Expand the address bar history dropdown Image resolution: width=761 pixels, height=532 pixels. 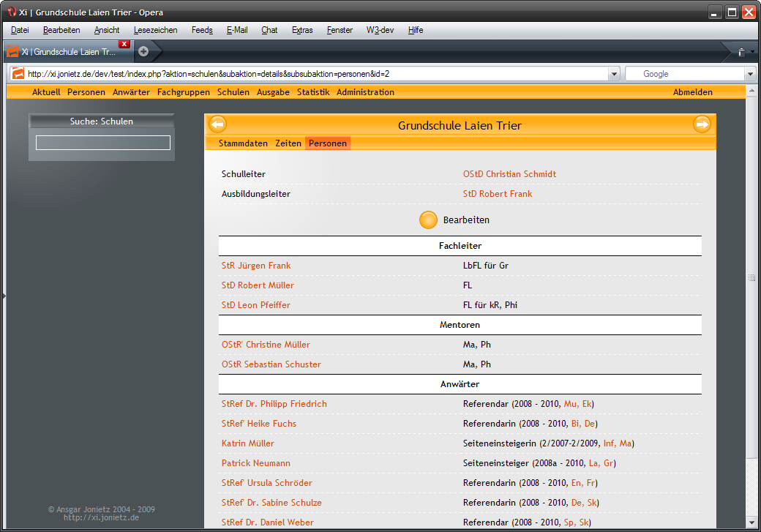(614, 74)
